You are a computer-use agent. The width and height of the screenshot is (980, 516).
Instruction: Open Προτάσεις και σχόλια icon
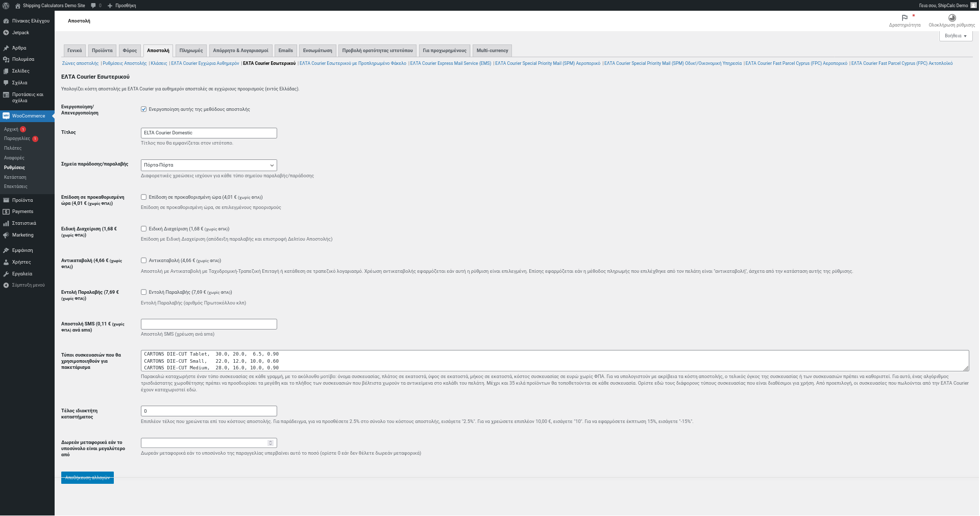pos(6,95)
